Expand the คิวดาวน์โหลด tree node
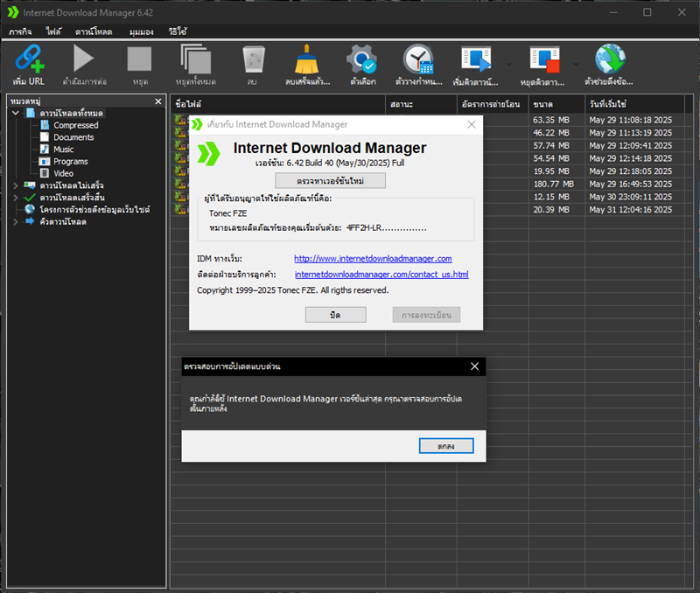 tap(16, 221)
